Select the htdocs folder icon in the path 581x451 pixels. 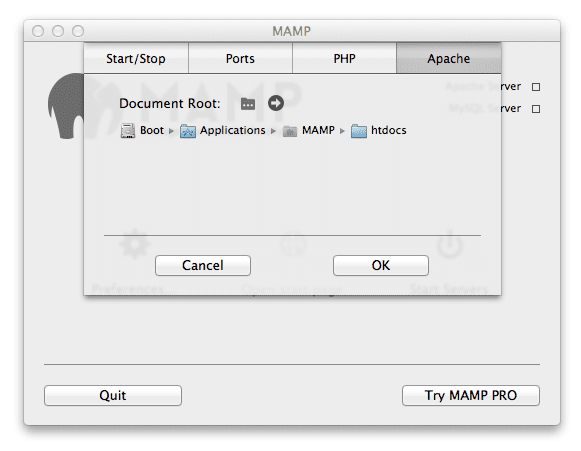click(x=359, y=131)
